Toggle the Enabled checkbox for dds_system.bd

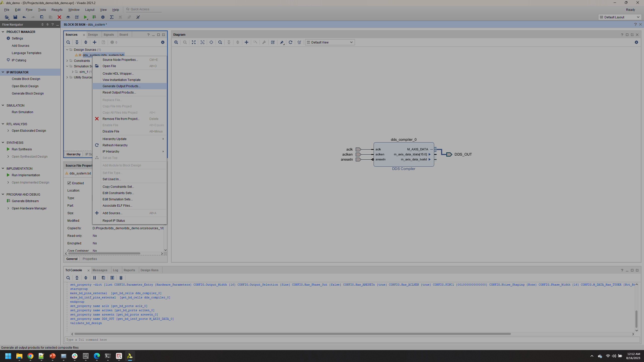pyautogui.click(x=69, y=183)
